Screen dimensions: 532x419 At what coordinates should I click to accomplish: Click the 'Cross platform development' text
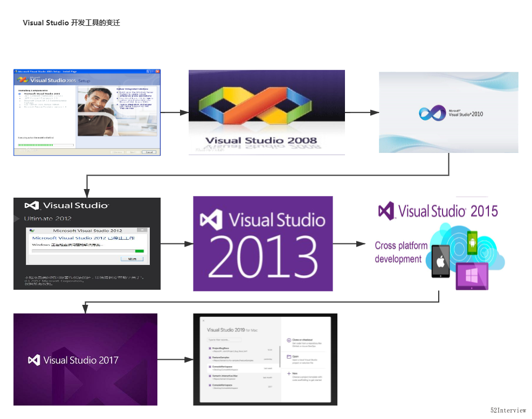click(401, 252)
